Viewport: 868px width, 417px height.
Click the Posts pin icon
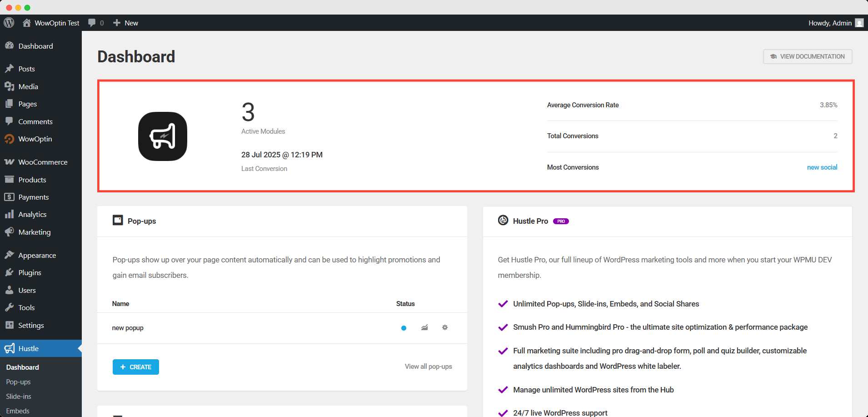pos(9,69)
